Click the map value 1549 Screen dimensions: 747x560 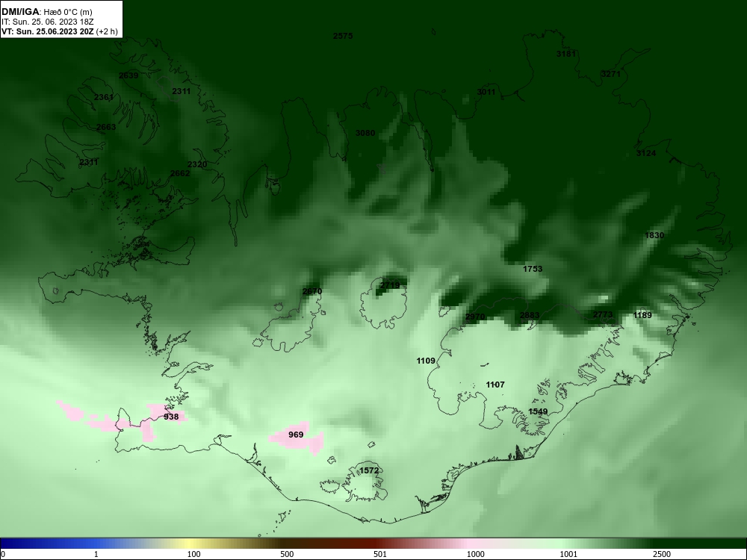(538, 412)
